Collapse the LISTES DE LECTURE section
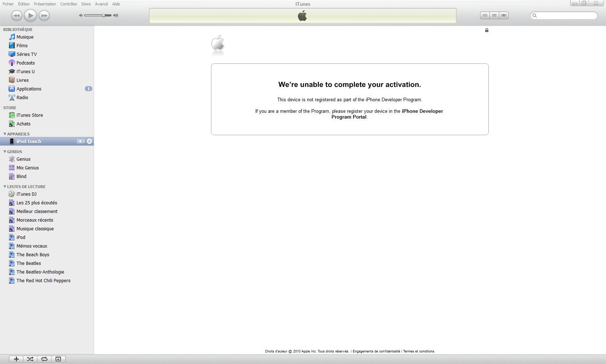This screenshot has height=364, width=606. (x=5, y=186)
